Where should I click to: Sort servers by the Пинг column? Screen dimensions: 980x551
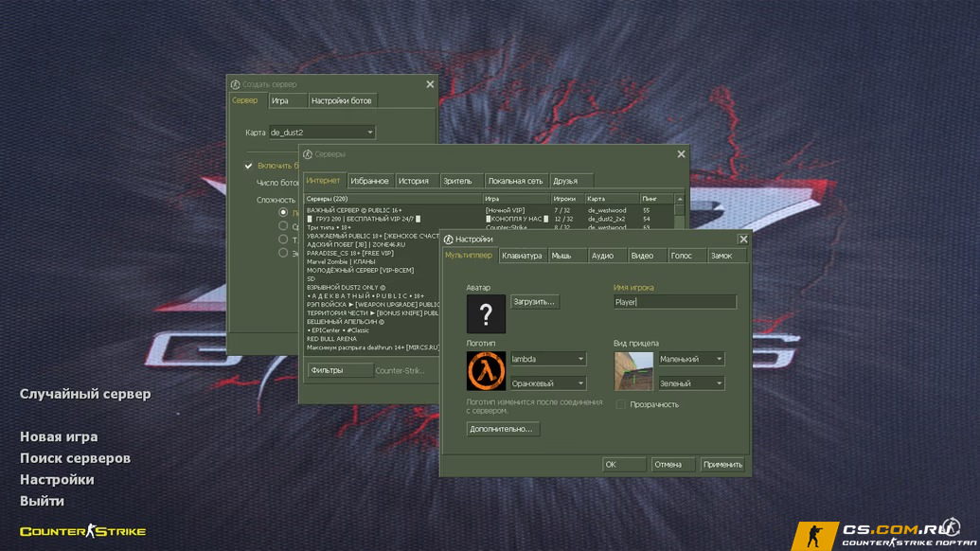click(657, 199)
